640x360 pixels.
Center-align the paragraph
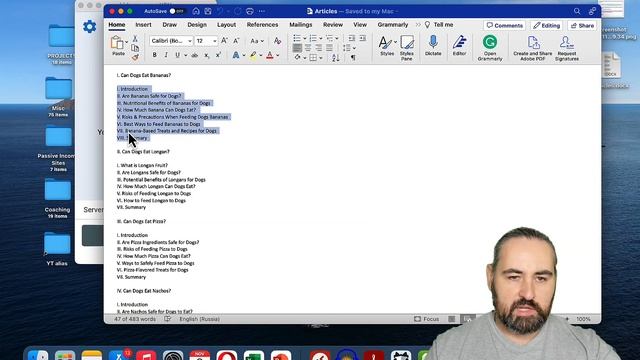[308, 48]
